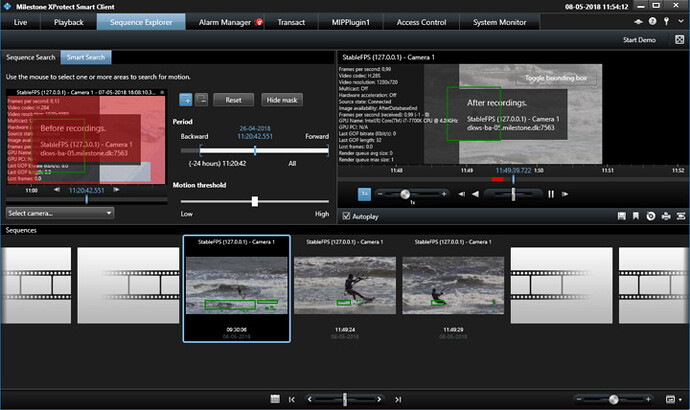This screenshot has height=410, width=690.
Task: Click the bookmark icon below preview
Action: pyautogui.click(x=637, y=216)
